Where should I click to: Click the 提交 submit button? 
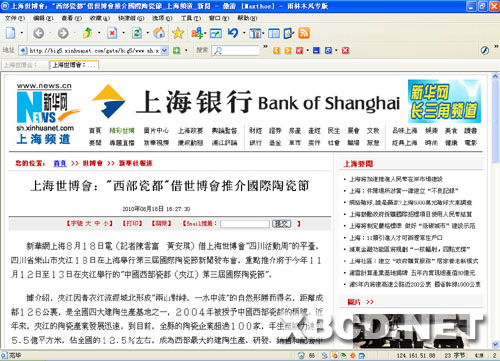[x=282, y=224]
